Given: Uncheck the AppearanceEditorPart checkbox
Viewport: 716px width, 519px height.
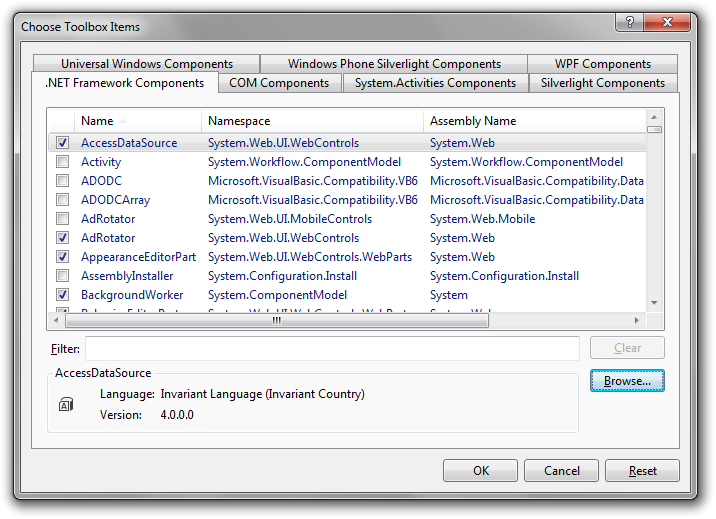Looking at the screenshot, I should [x=63, y=257].
